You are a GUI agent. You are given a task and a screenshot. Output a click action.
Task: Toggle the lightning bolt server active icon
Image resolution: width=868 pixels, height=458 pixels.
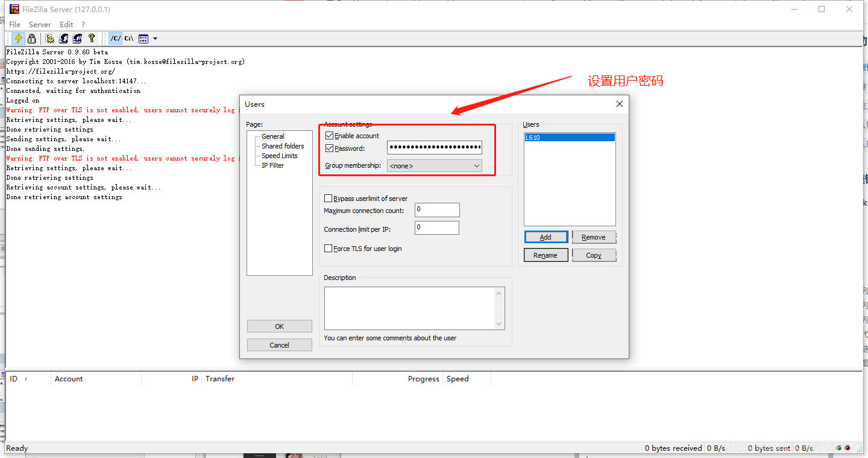(19, 39)
